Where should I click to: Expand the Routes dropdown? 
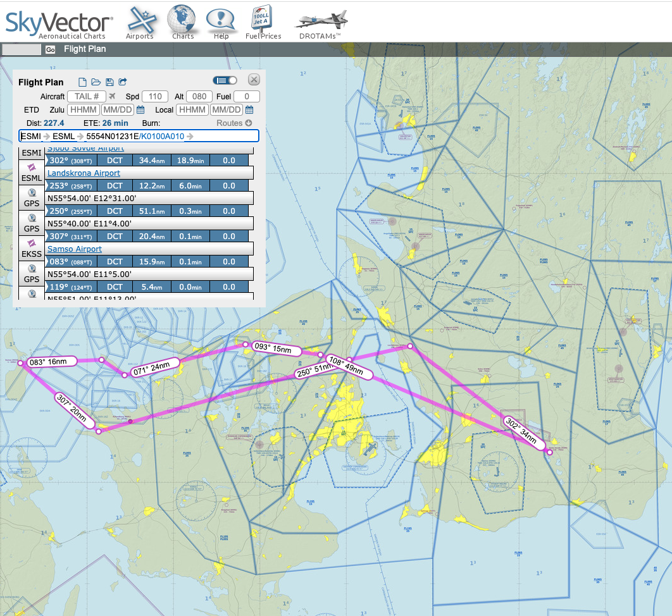coord(234,123)
